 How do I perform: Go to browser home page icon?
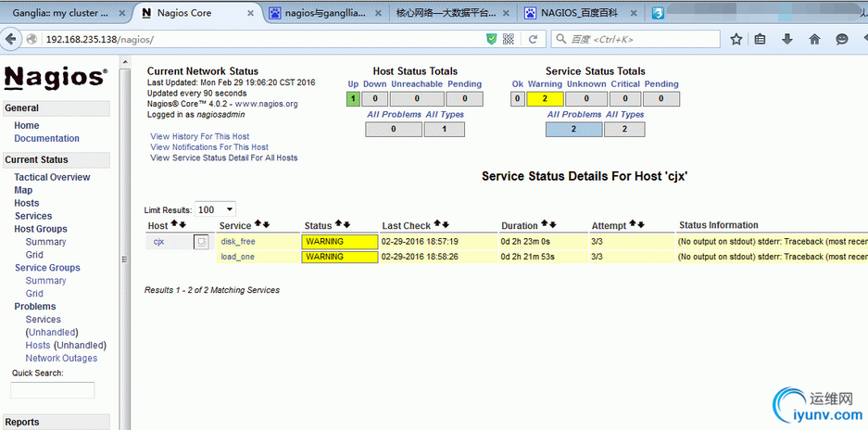coord(814,40)
